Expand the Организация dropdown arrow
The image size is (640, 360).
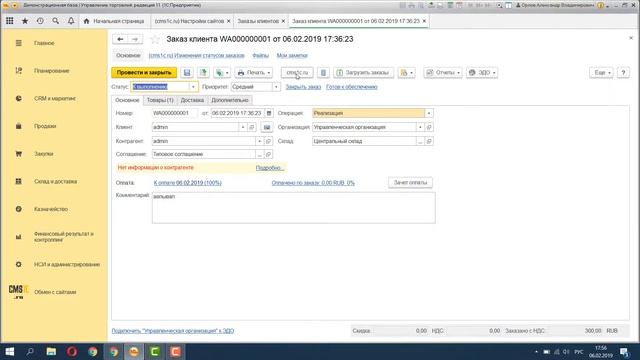[x=420, y=127]
